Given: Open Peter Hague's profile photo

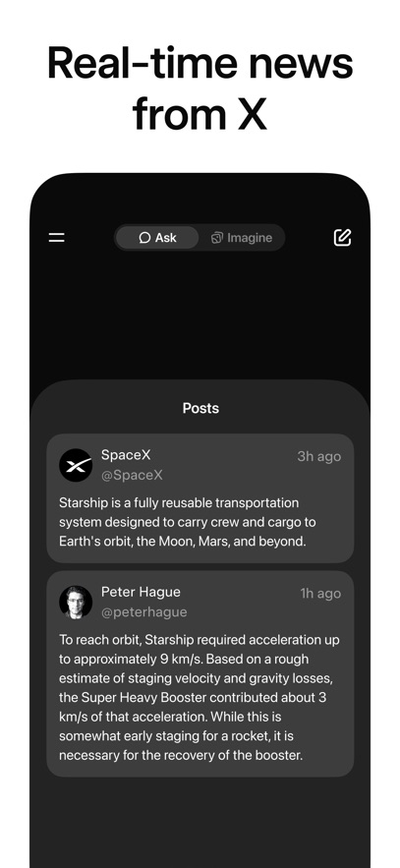Looking at the screenshot, I should tap(76, 603).
